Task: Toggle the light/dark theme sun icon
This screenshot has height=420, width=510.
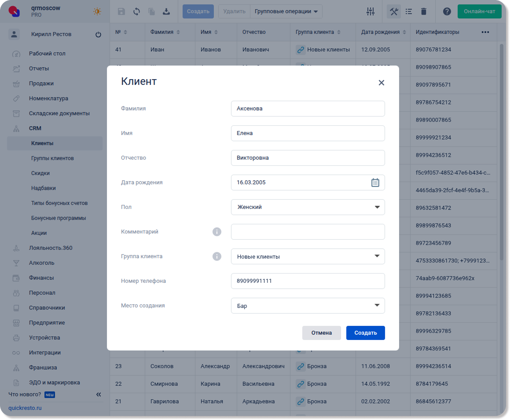Action: [x=97, y=11]
